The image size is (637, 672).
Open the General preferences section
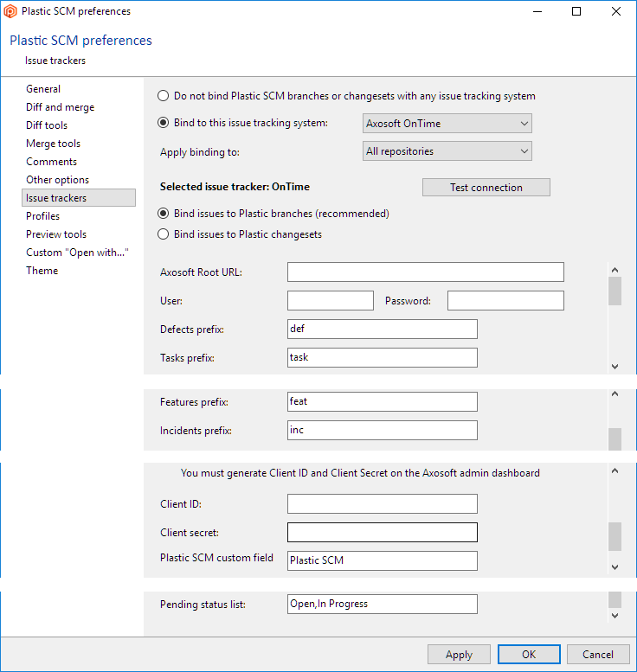(43, 89)
